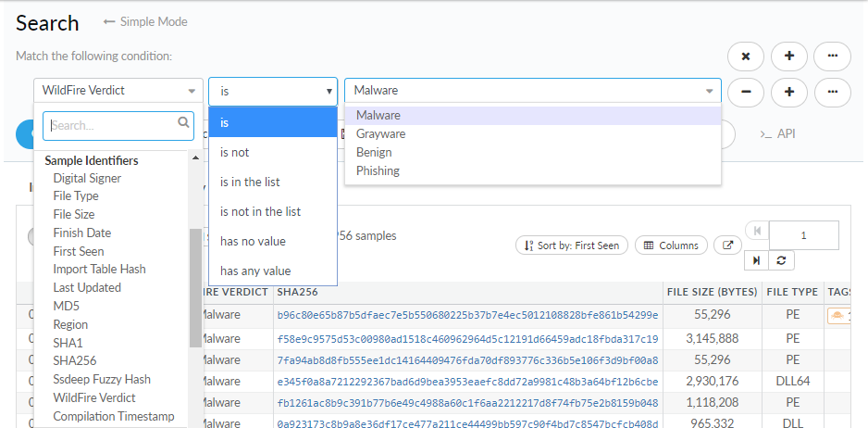Select the Ssdeep Fuzzy Hash field
868x428 pixels.
[x=102, y=379]
